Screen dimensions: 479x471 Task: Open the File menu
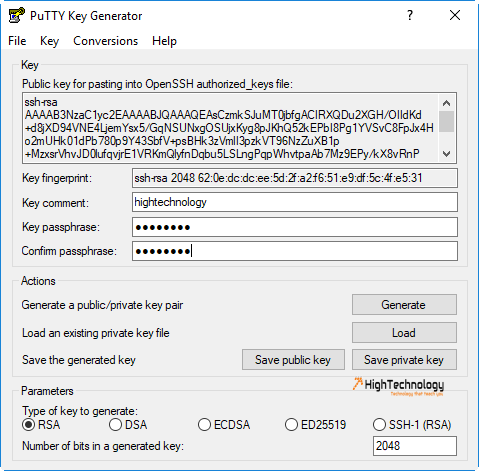click(x=17, y=41)
